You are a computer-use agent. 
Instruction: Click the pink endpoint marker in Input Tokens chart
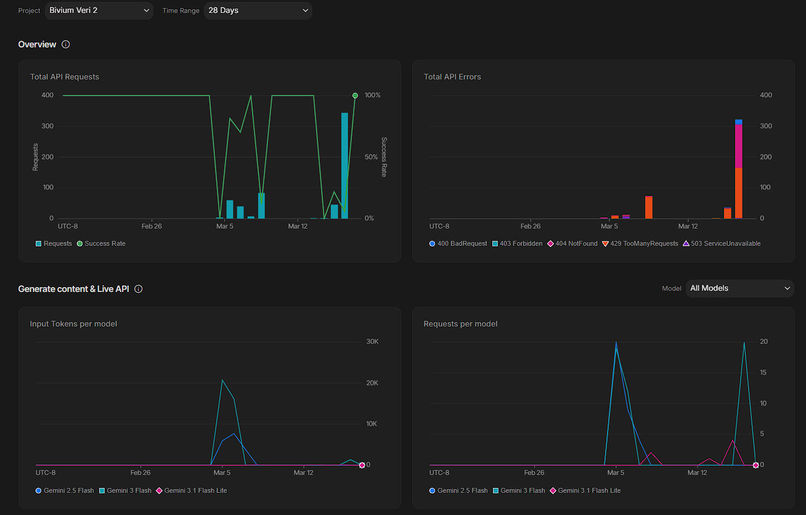[362, 465]
